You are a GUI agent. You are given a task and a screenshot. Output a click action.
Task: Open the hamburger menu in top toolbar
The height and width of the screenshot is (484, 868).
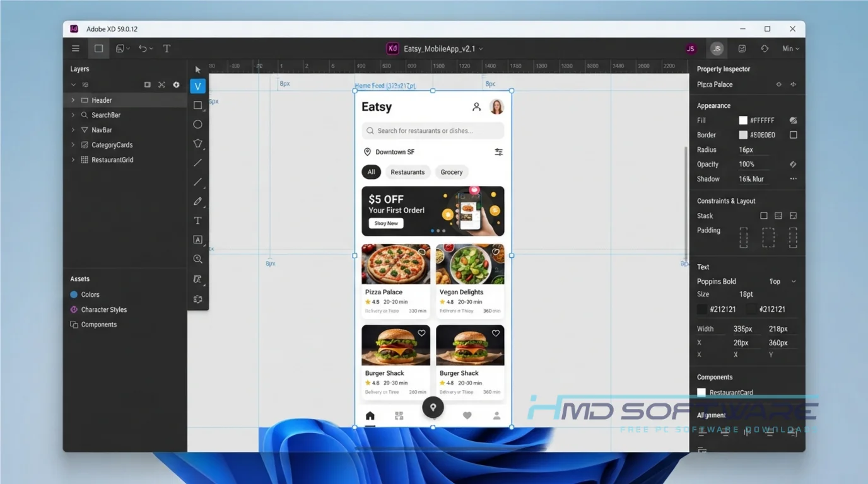76,49
